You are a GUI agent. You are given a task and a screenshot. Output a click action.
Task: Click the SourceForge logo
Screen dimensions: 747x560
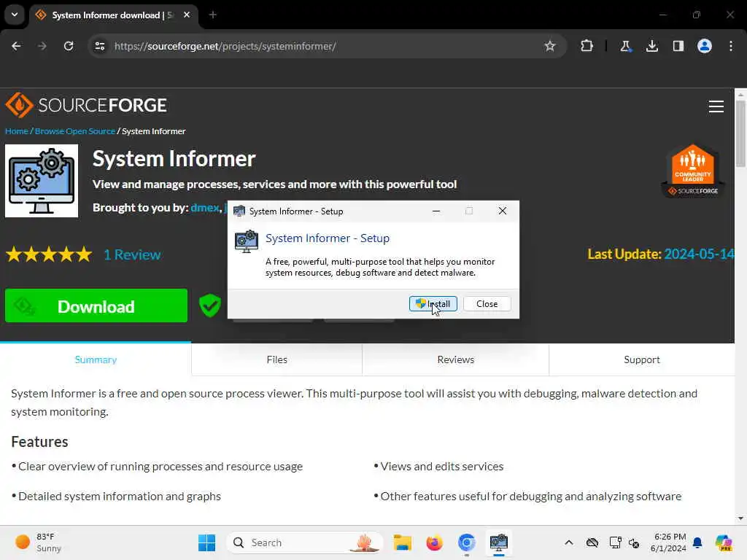(86, 105)
